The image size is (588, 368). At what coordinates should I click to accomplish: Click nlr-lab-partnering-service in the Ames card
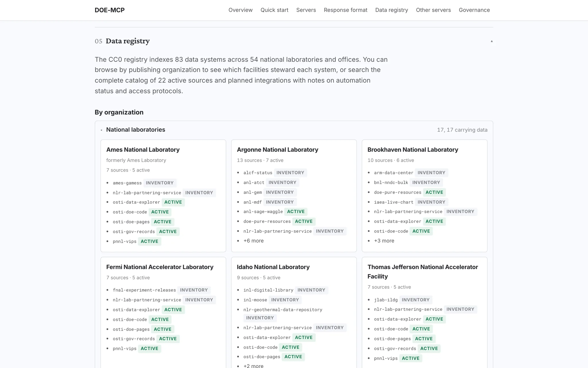[147, 193]
